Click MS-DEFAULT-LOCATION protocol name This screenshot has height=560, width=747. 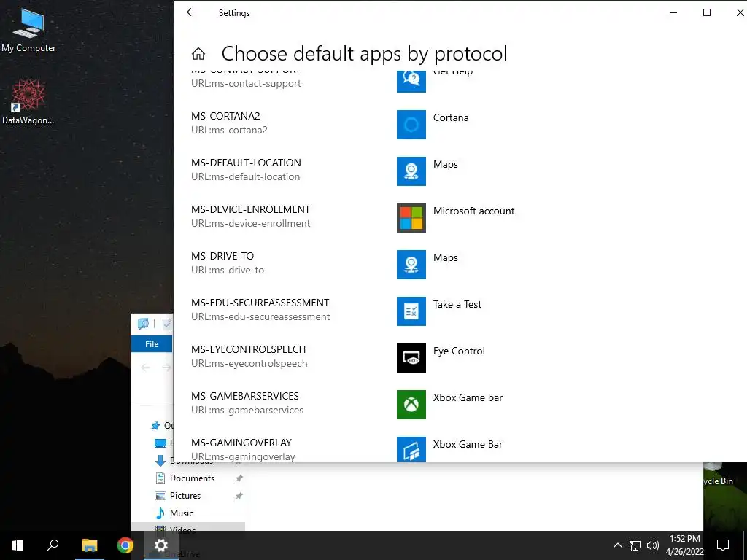(x=246, y=163)
